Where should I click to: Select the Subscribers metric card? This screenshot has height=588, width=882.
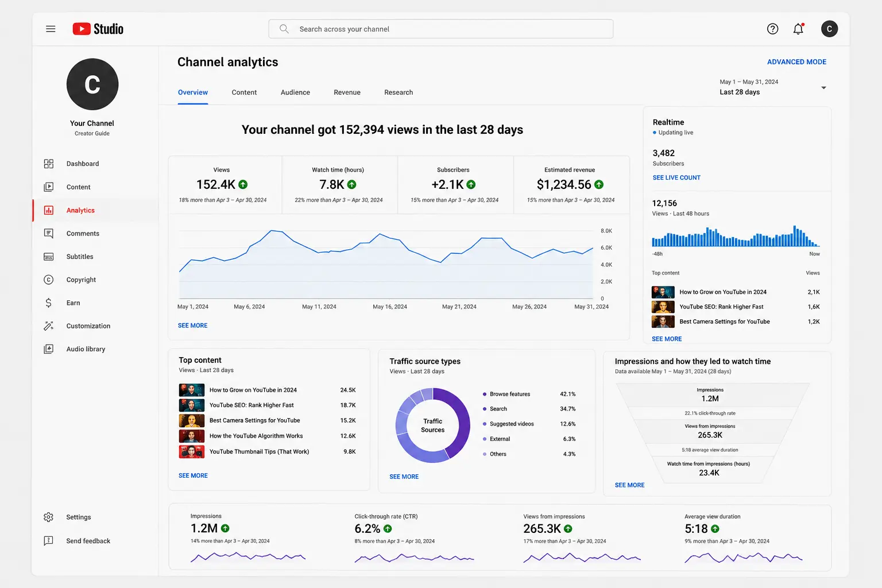click(455, 185)
